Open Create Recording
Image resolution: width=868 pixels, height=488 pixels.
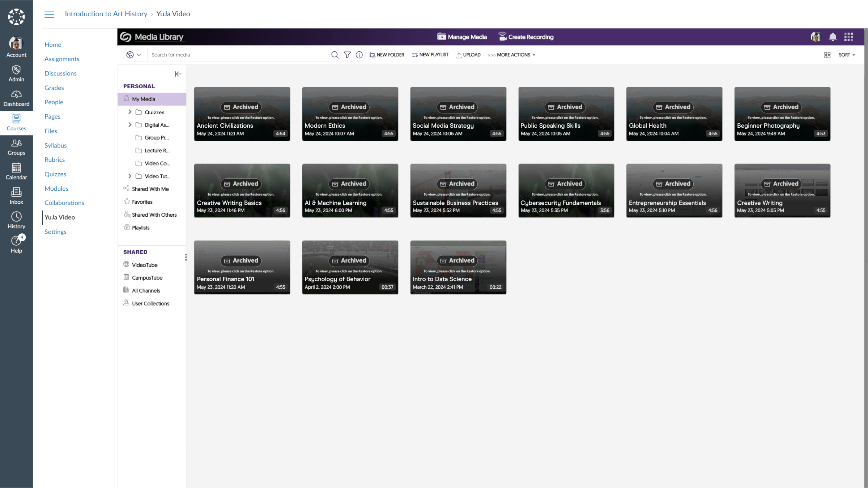click(526, 37)
